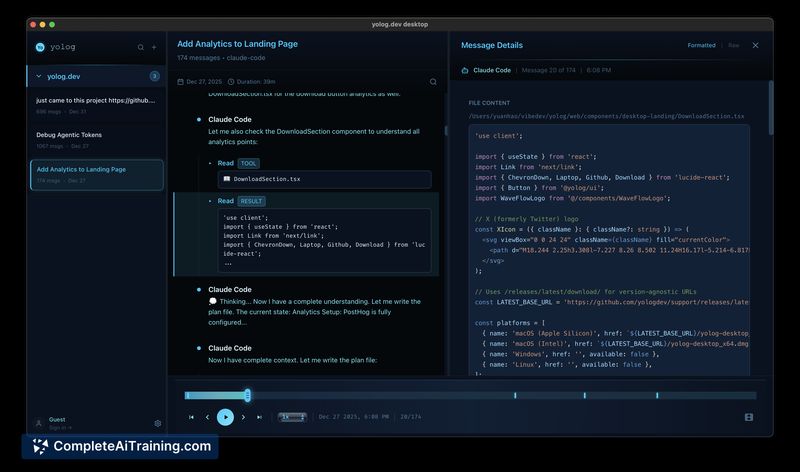Viewport: 800px width, 472px height.
Task: Switch to Formatted view in Message Details
Action: [701, 45]
